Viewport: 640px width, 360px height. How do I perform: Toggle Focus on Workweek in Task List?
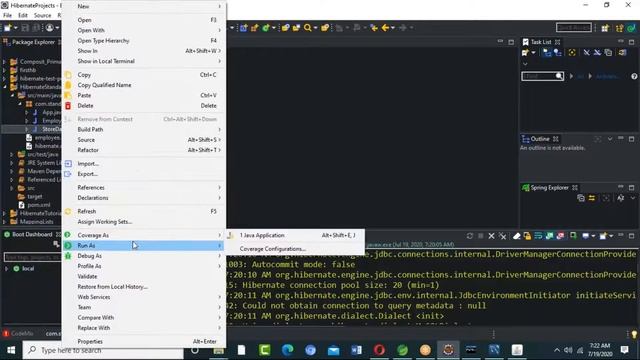(x=572, y=53)
